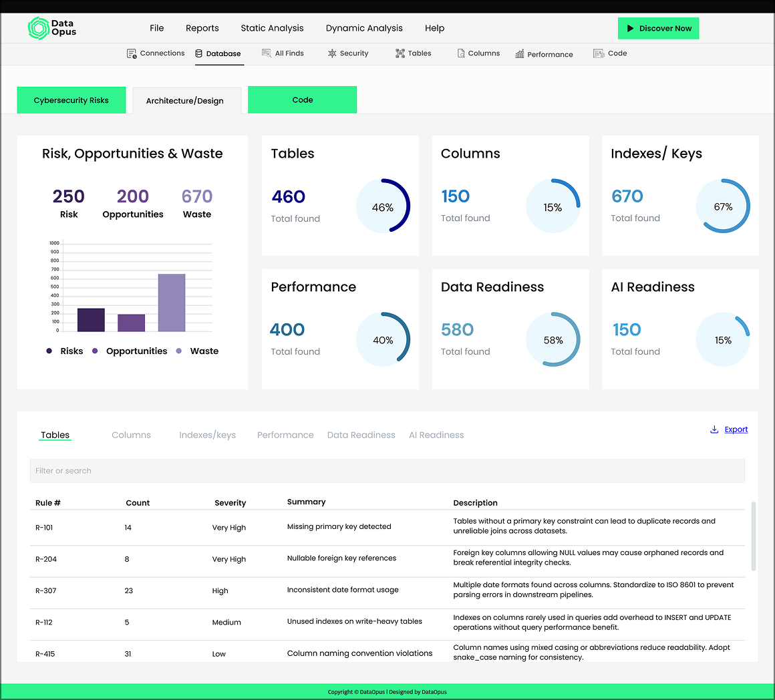Select rule R-101 cell
The width and height of the screenshot is (775, 700).
click(44, 527)
